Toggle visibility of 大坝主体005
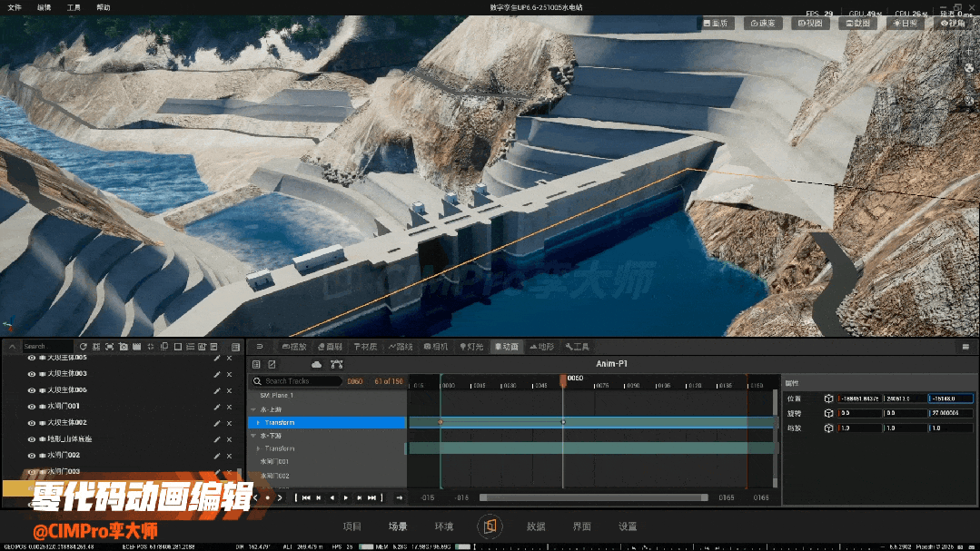980x551 pixels. [x=31, y=358]
